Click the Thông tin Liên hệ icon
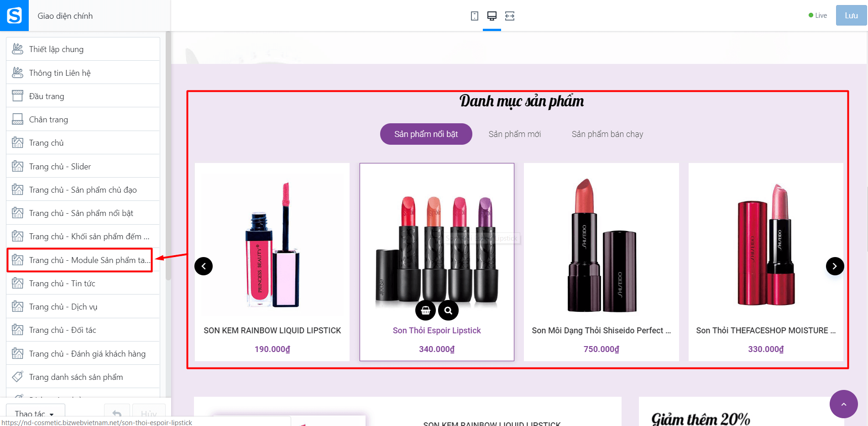868x426 pixels. pyautogui.click(x=18, y=73)
